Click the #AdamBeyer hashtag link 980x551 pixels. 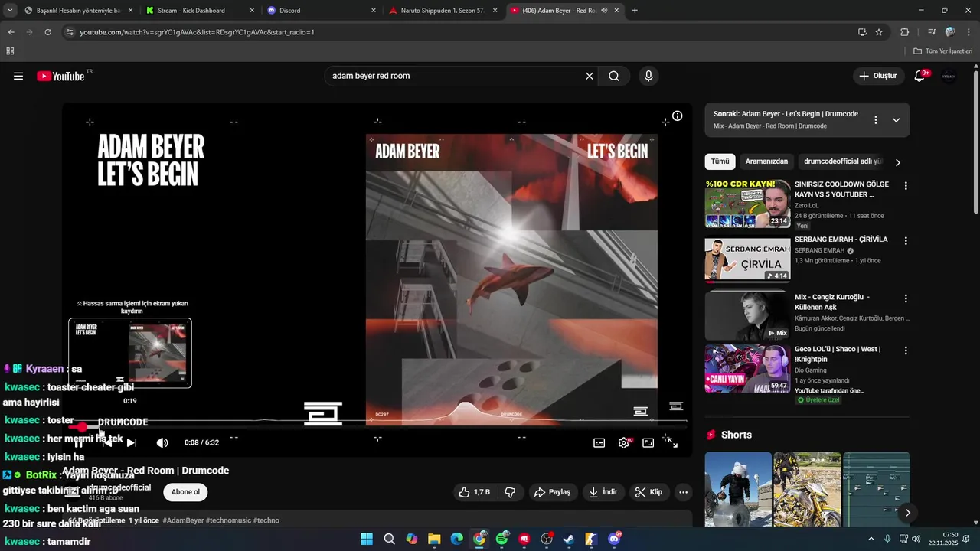click(183, 520)
